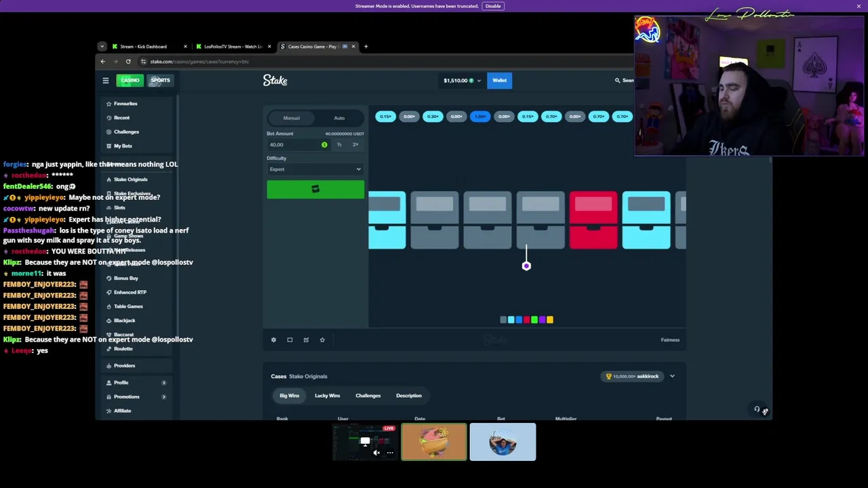This screenshot has height=488, width=868.
Task: Select the yellow multiplier swatch
Action: pos(550,320)
